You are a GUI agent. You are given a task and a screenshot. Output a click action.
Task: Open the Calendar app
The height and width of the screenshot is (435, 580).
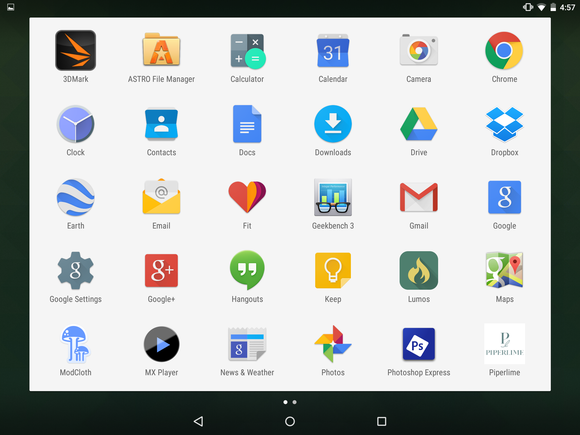333,51
